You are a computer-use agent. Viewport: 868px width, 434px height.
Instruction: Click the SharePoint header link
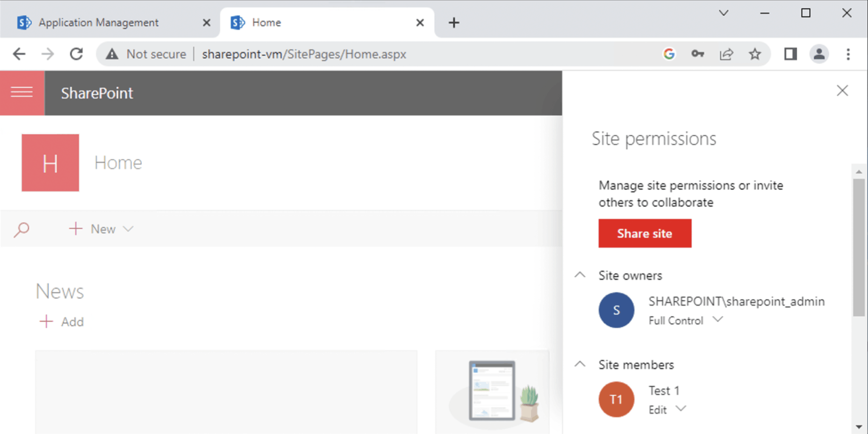click(x=97, y=94)
